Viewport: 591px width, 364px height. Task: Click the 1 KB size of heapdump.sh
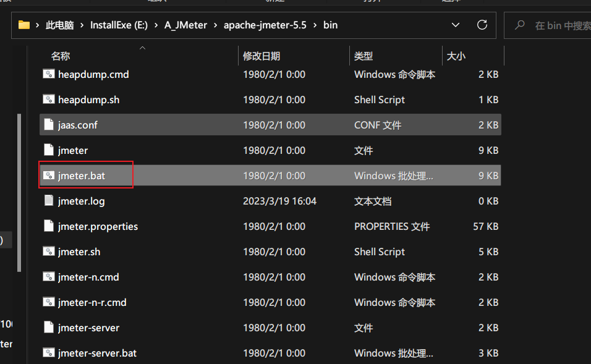(488, 99)
